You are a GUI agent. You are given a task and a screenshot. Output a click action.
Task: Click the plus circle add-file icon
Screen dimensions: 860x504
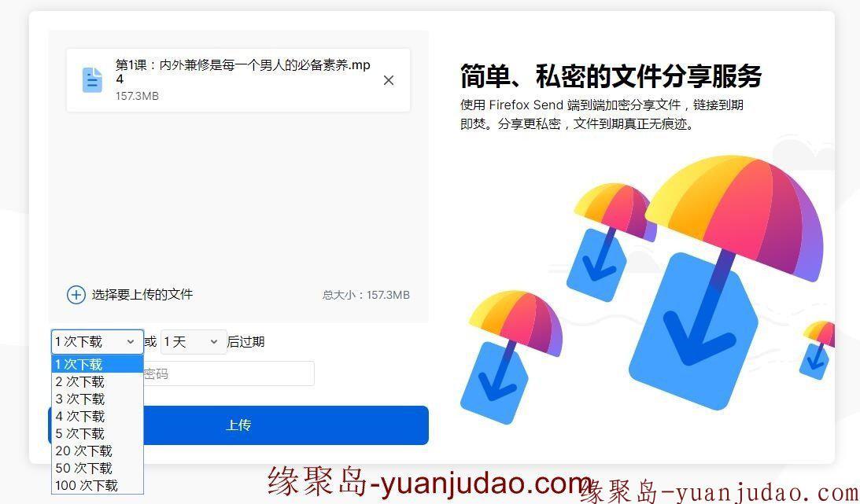click(76, 295)
